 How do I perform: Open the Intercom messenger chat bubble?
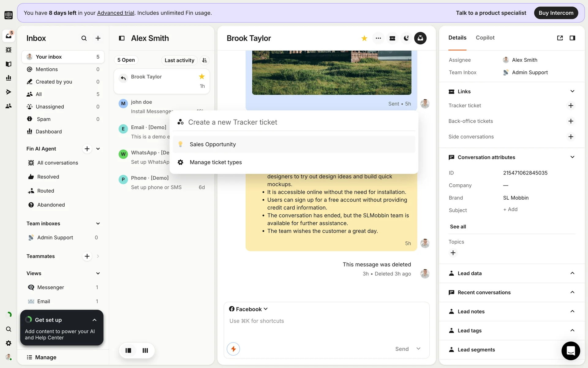[571, 351]
